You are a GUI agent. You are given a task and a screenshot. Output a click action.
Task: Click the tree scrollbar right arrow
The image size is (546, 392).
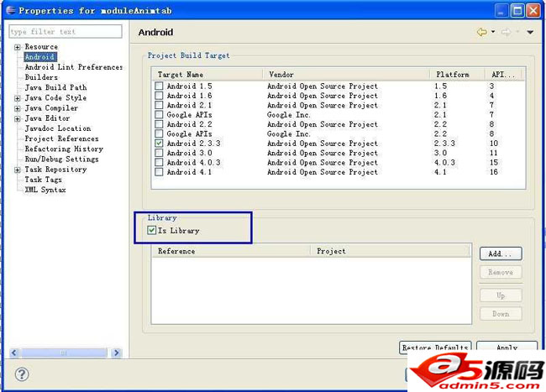click(116, 353)
